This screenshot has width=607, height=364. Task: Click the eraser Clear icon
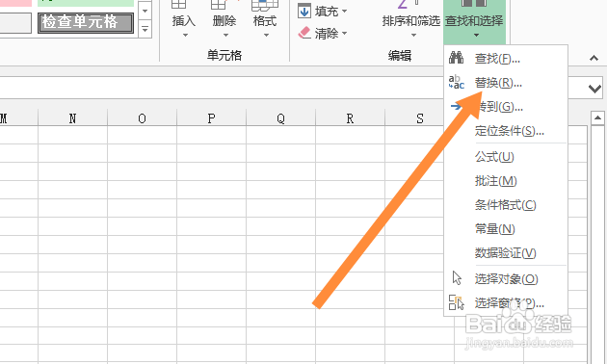pyautogui.click(x=304, y=33)
